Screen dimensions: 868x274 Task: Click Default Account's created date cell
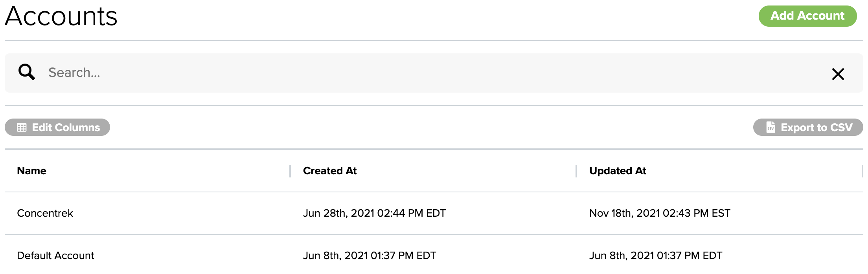369,256
